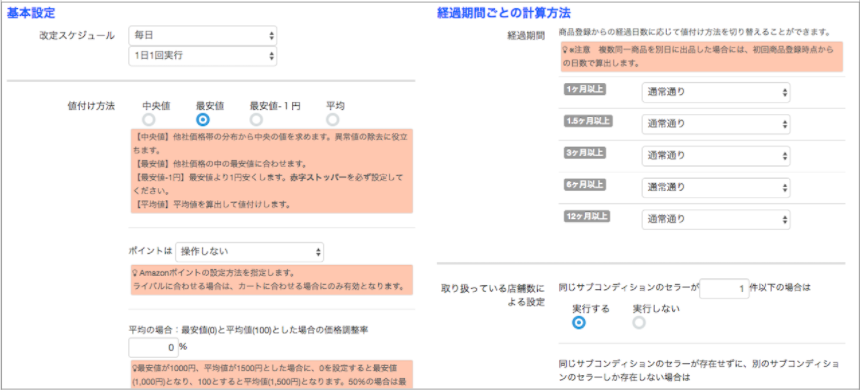860x390 pixels.
Task: Open the dropdown for 1ヶ月以上
Action: (x=716, y=93)
